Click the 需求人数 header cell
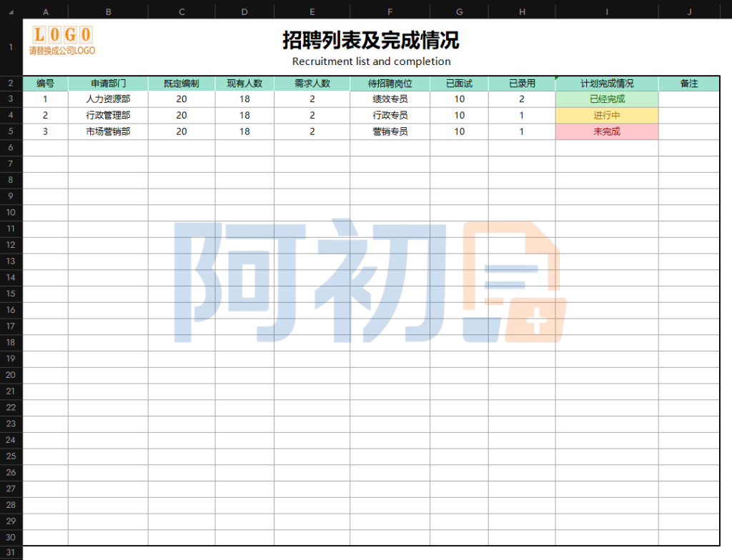The image size is (732, 560). [x=312, y=84]
